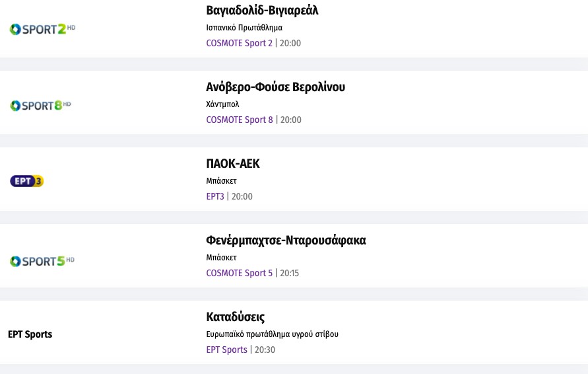Open the Βαγιαδολίδ-Βιγιαρεάλ match title
The image size is (588, 374).
pyautogui.click(x=262, y=11)
